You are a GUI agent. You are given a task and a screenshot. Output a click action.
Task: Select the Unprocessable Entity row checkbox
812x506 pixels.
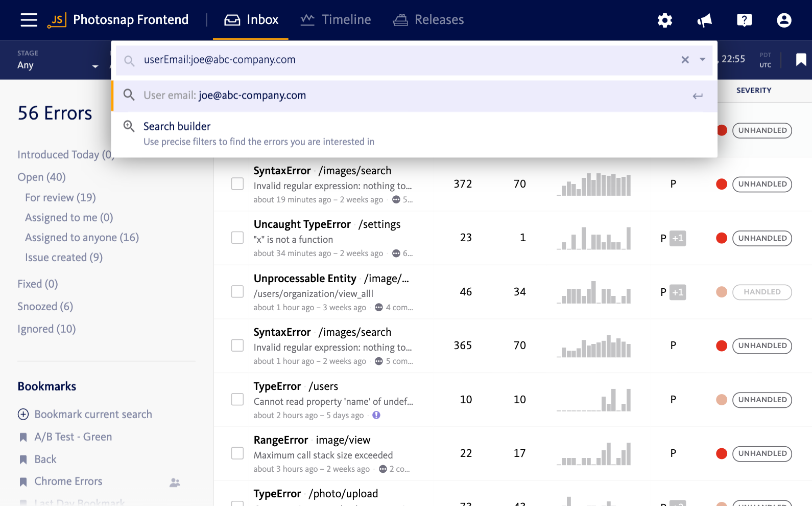coord(237,291)
